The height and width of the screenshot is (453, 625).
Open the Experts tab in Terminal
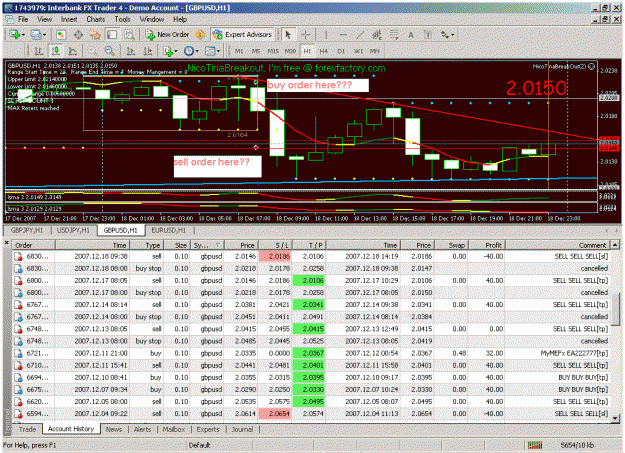[x=208, y=429]
